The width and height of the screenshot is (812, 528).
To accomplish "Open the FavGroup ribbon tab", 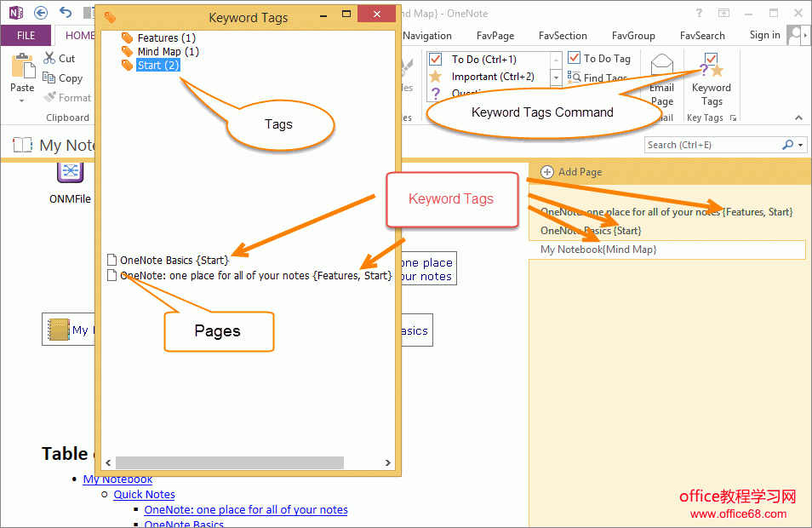I will 633,35.
